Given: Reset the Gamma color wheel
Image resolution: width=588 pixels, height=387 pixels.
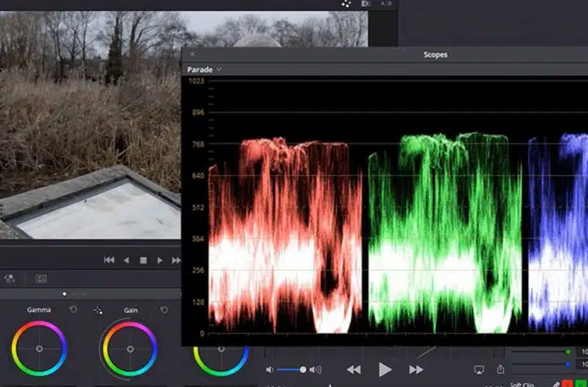Looking at the screenshot, I should tap(74, 310).
